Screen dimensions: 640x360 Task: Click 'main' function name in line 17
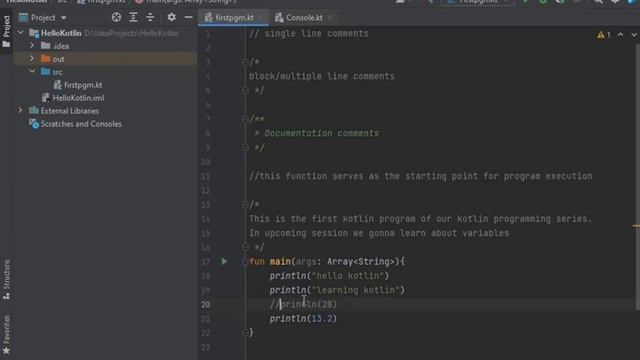(280, 261)
